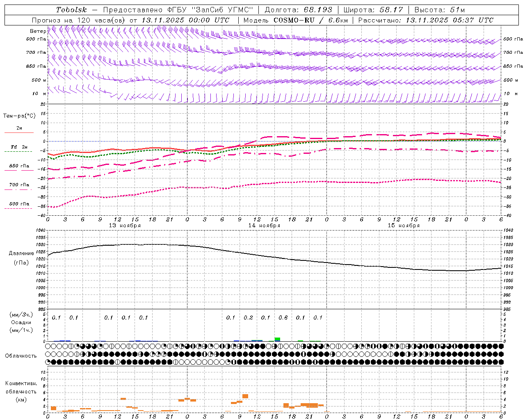Click the Тем-ра(°C) axis label
This screenshot has width=525, height=420.
19,116
